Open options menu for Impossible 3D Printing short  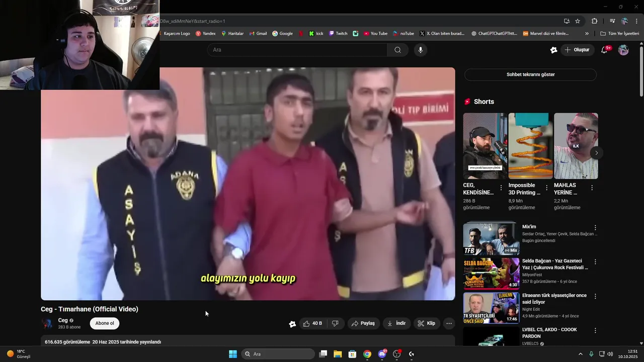coord(546,188)
